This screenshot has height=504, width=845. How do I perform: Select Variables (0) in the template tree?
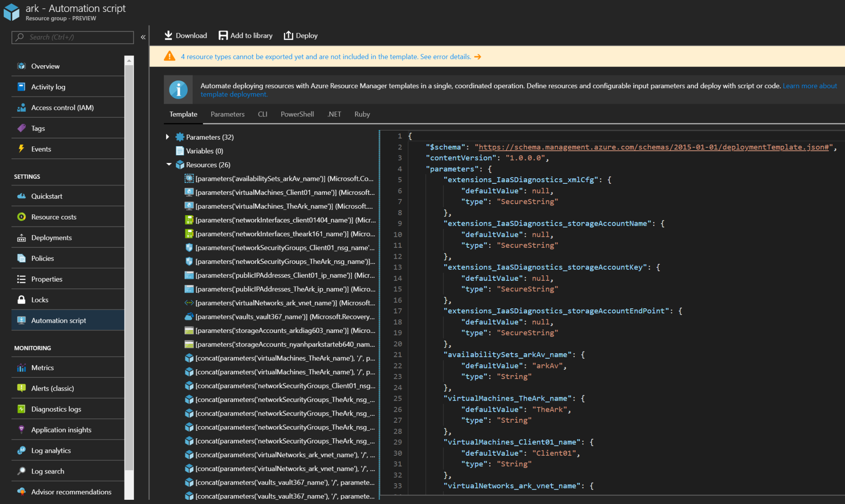point(205,151)
